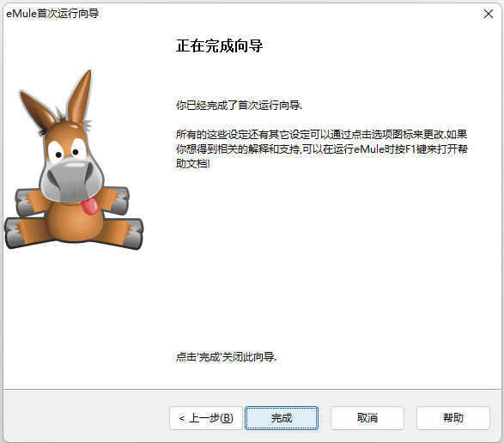Select the heading 正在完成向导
Viewport: 504px width, 443px height.
pyautogui.click(x=219, y=46)
